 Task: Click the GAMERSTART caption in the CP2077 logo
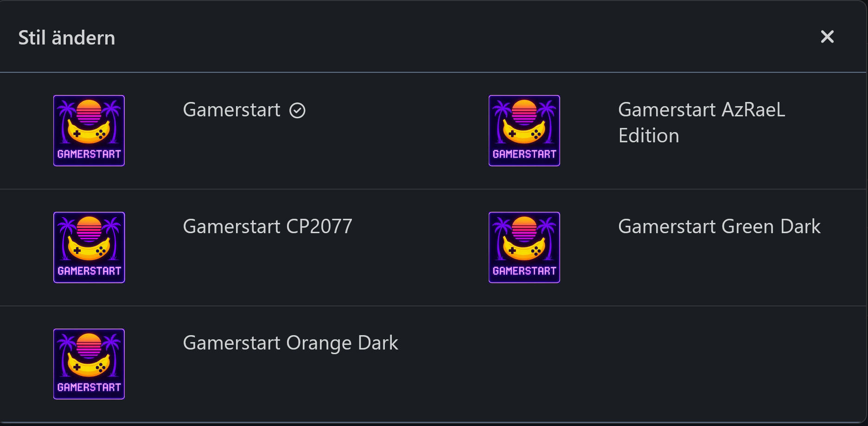pos(89,271)
